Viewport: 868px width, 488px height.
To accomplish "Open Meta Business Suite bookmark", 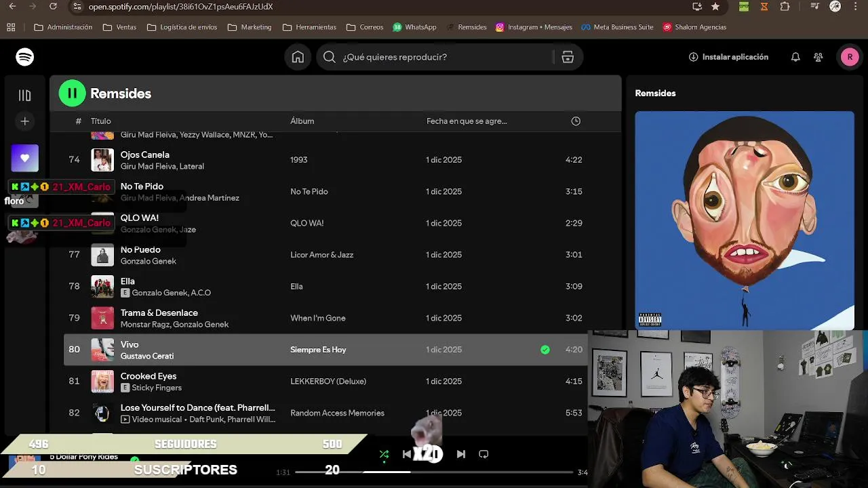I will [617, 27].
